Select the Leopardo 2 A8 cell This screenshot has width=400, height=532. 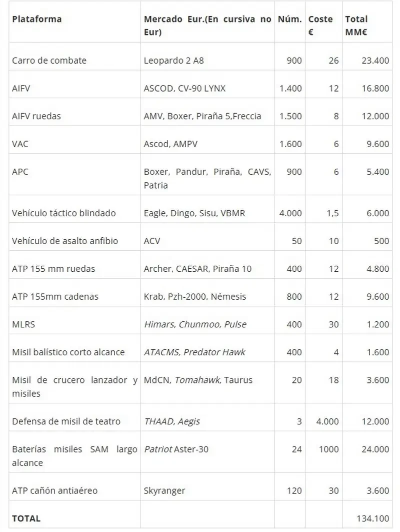tap(173, 61)
